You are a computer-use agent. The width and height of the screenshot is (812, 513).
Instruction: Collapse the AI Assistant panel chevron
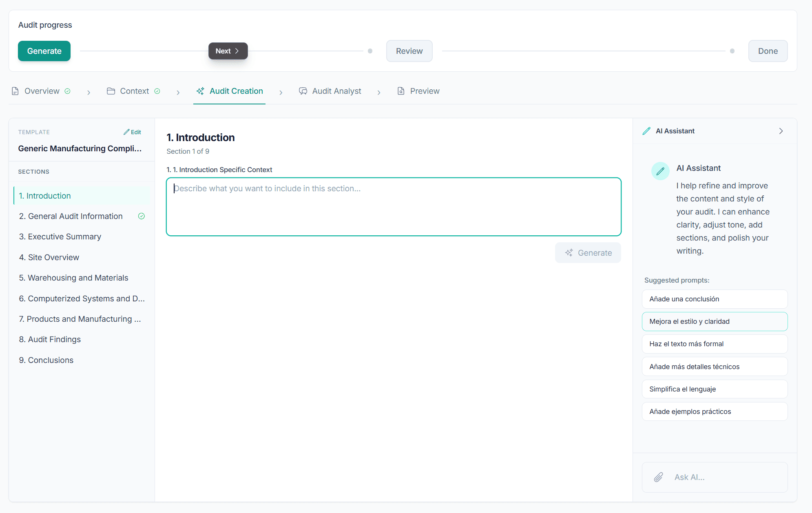tap(781, 131)
